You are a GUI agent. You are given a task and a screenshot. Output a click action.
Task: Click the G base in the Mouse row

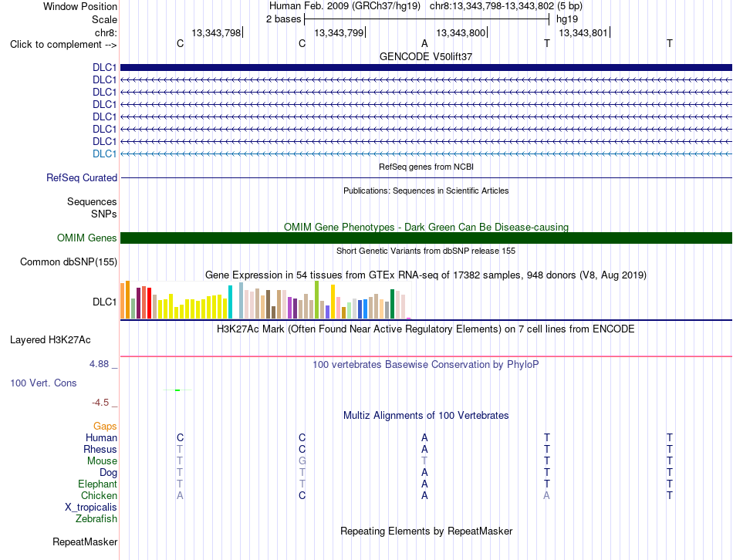[x=302, y=461]
